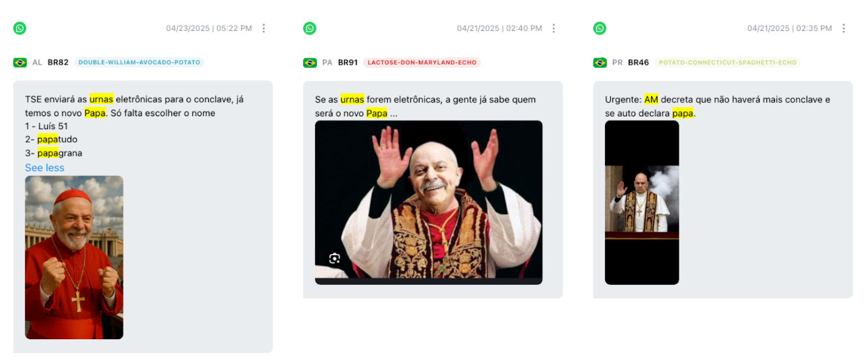Open the red cardinal image thumbnail
This screenshot has height=362, width=868.
click(74, 257)
